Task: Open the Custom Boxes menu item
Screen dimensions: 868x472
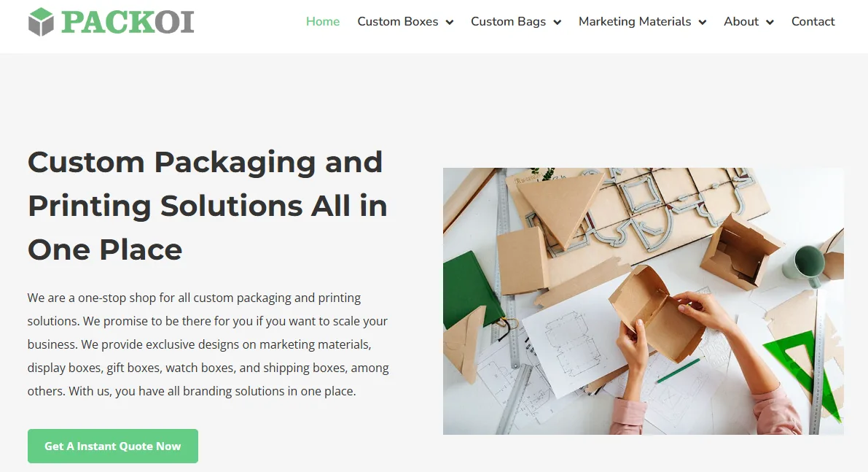Action: (397, 22)
